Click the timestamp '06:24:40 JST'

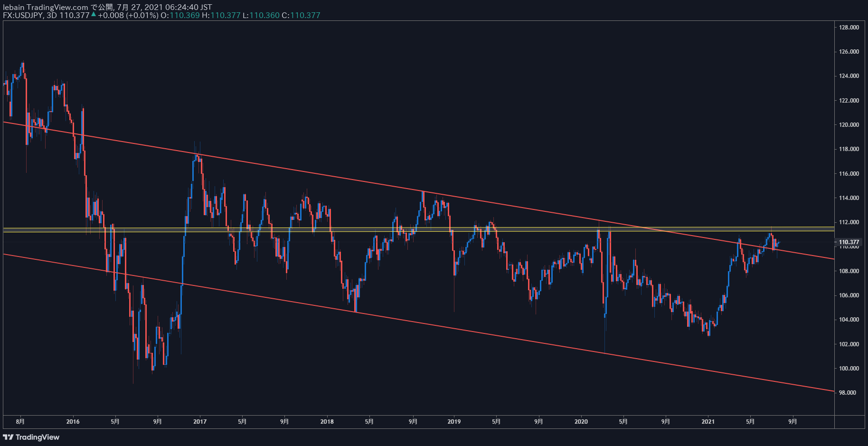(189, 7)
